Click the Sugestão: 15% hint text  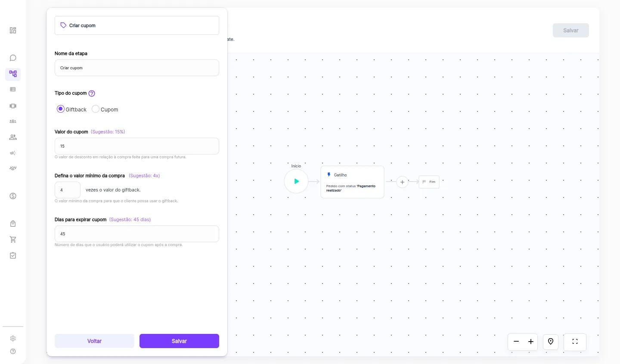tap(108, 132)
